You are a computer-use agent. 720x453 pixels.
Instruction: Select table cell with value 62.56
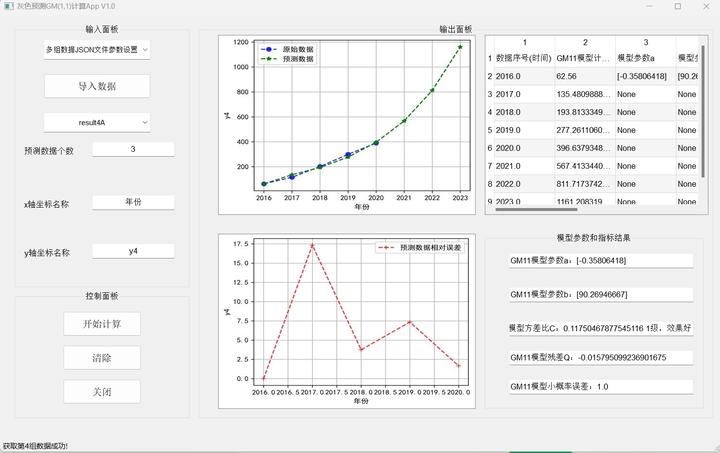click(585, 76)
